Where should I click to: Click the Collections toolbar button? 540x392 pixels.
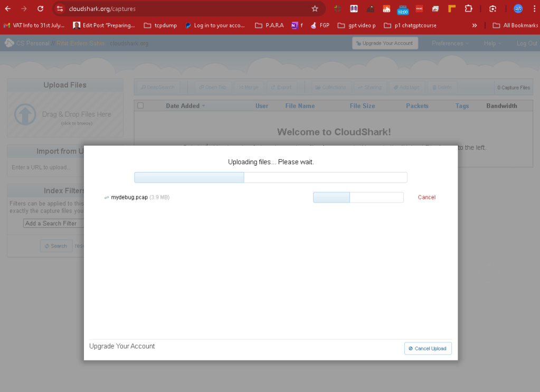point(330,88)
